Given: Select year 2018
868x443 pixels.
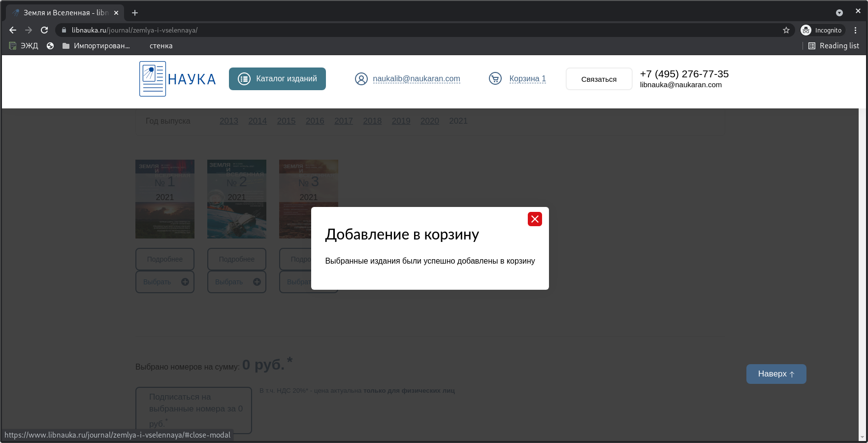Looking at the screenshot, I should click(x=372, y=121).
